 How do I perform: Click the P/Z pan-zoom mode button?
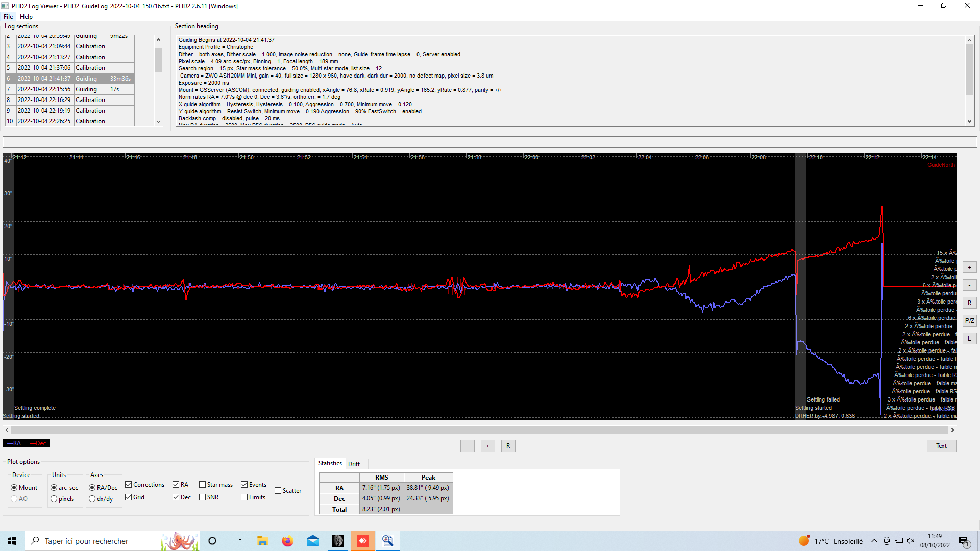pos(969,321)
